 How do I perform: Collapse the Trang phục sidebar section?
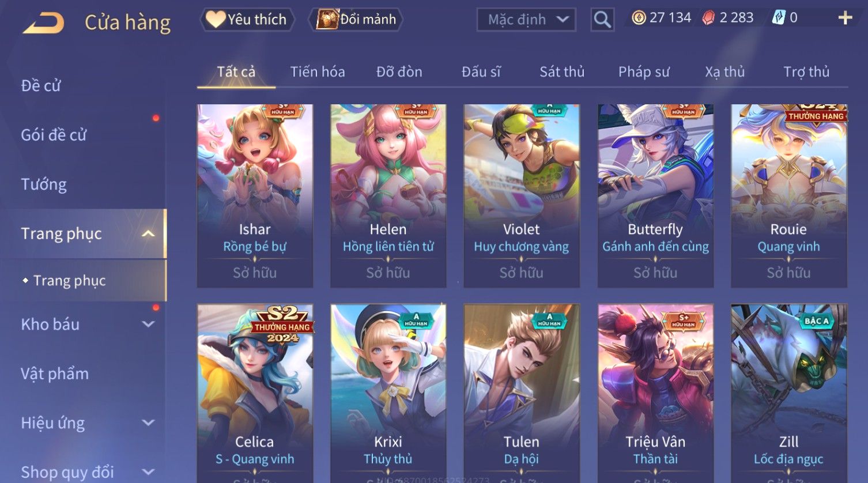pyautogui.click(x=148, y=233)
